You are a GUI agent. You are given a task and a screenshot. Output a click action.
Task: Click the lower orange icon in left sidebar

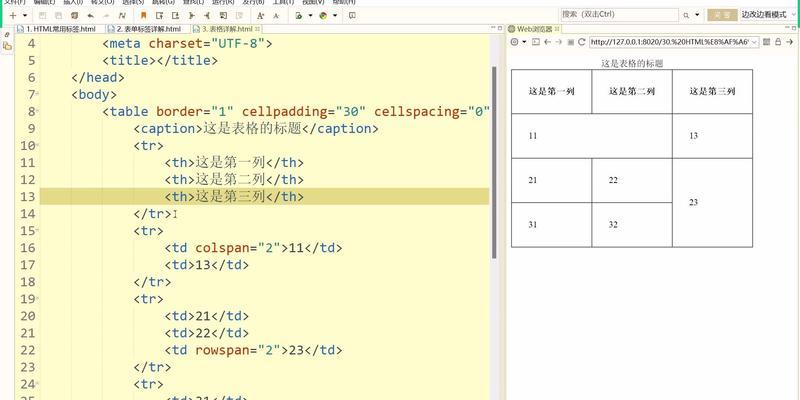click(7, 46)
